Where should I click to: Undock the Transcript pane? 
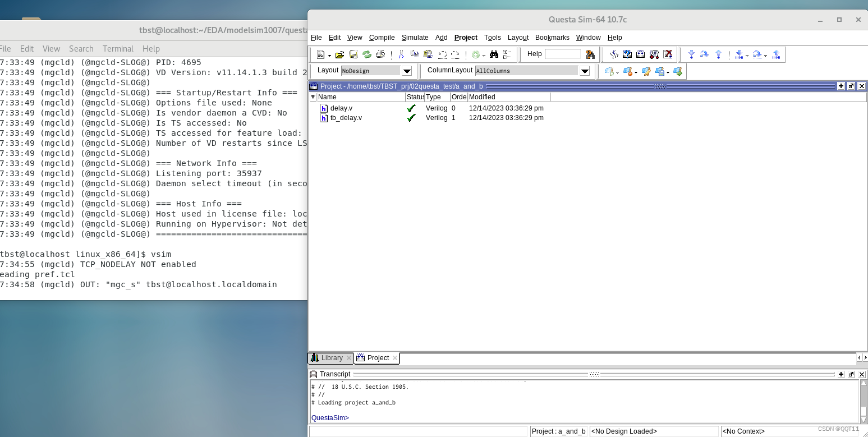tap(851, 374)
